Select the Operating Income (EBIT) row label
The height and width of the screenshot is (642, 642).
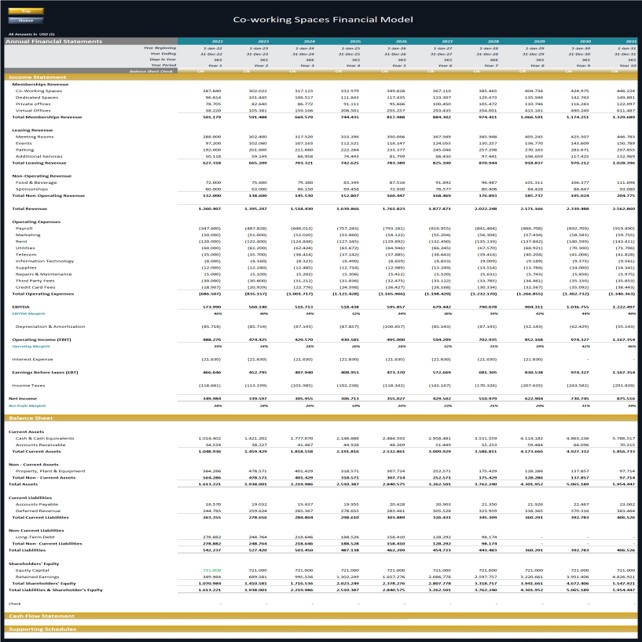pyautogui.click(x=41, y=340)
